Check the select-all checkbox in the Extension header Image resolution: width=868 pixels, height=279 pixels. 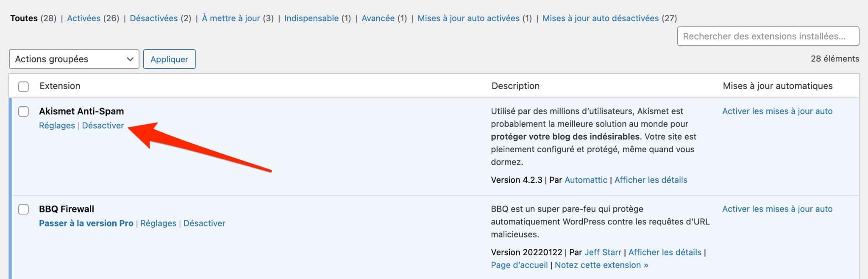(x=23, y=86)
